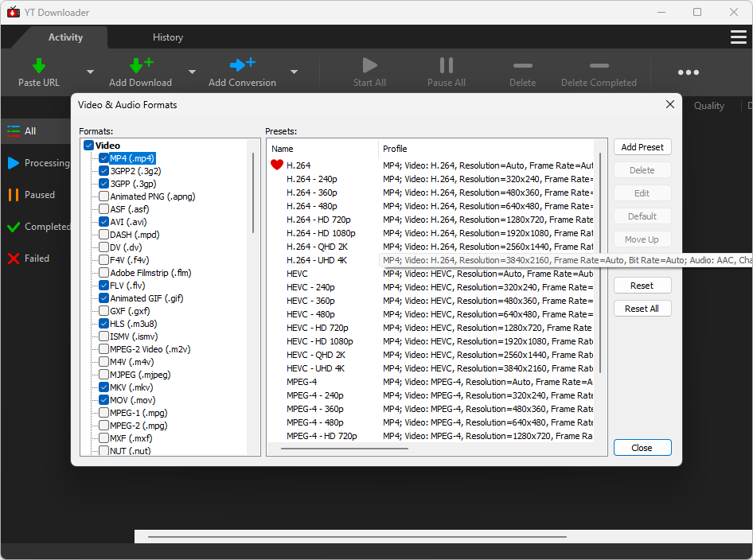
Task: Switch to the History tab
Action: [168, 37]
